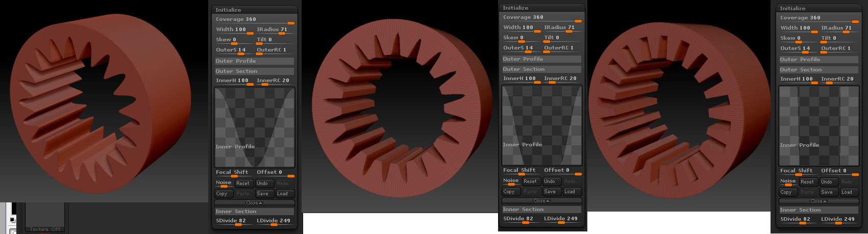Click the IRadius 71 slider in leftmost panel
868x234 pixels.
(275, 30)
